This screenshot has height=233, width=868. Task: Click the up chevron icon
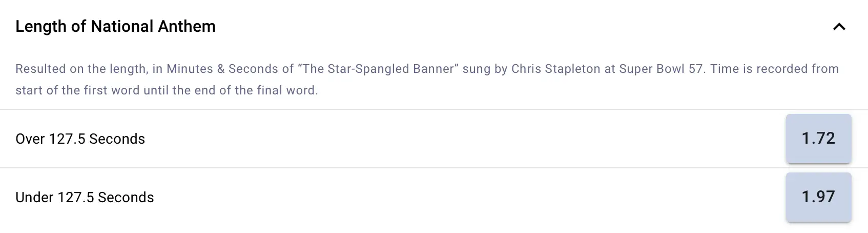point(839,27)
